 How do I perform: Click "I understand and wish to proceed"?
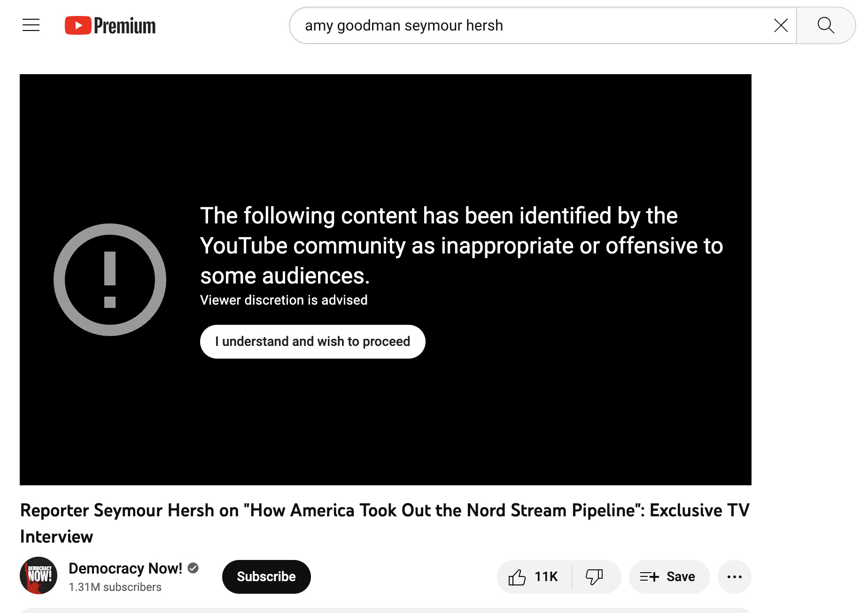point(312,342)
